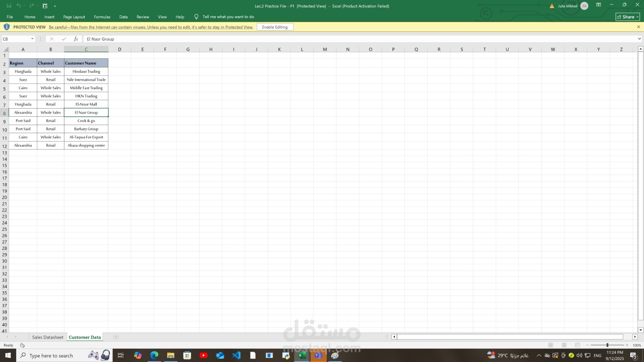The image size is (644, 362).
Task: Show hidden system tray icons
Action: point(539,356)
